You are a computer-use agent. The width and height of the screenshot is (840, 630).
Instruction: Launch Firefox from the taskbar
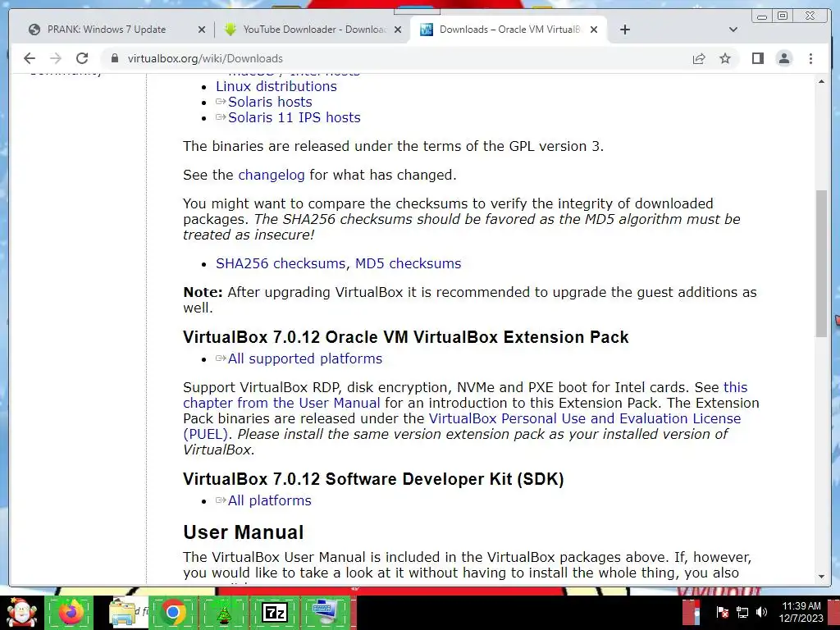pos(71,612)
